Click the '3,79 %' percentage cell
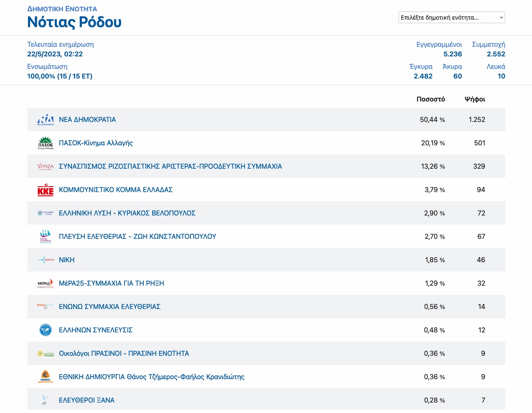 click(435, 190)
